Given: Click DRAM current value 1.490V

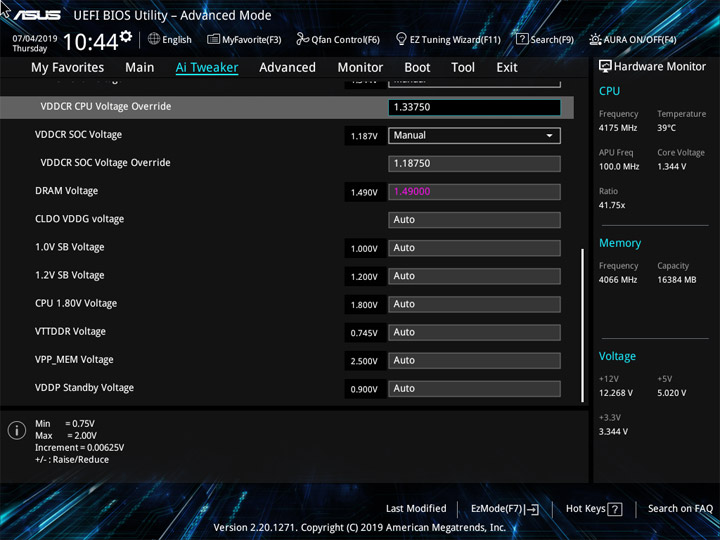Looking at the screenshot, I should [x=364, y=192].
